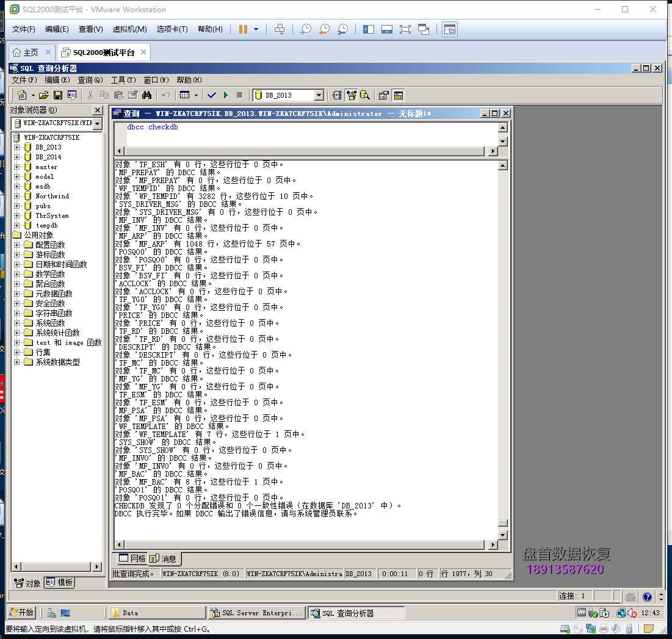
Task: Toggle the Object Search toolbar button
Action: click(x=365, y=95)
